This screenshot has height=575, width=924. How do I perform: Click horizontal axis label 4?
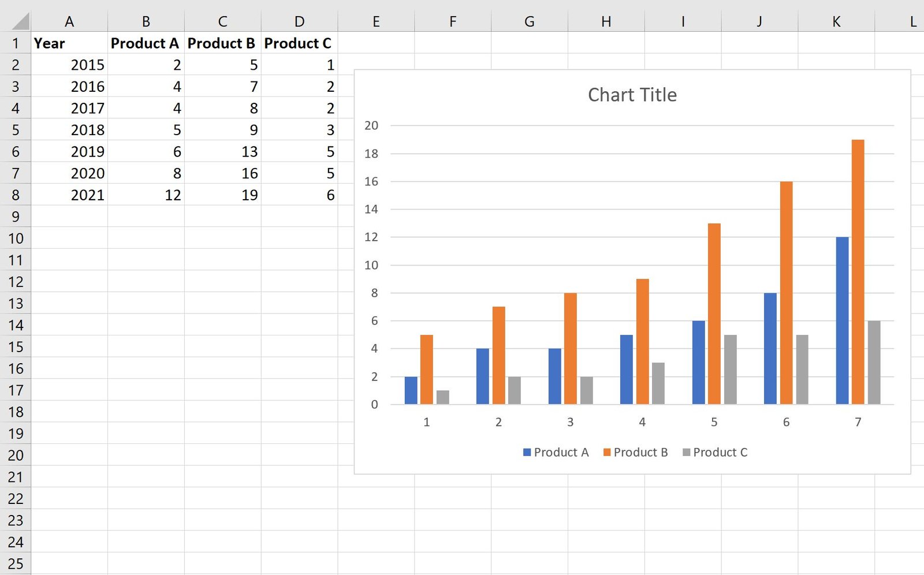point(642,423)
